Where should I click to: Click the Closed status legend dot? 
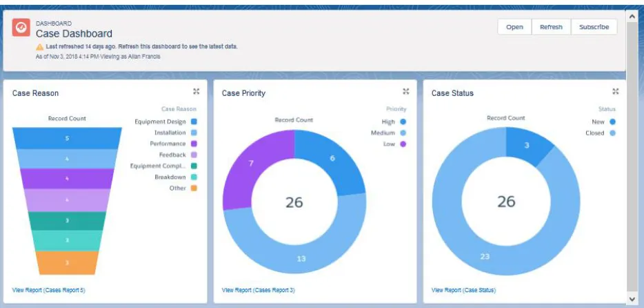612,133
